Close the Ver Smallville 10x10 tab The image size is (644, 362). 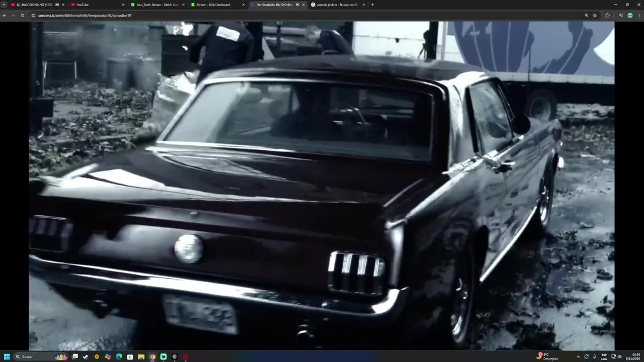[303, 5]
